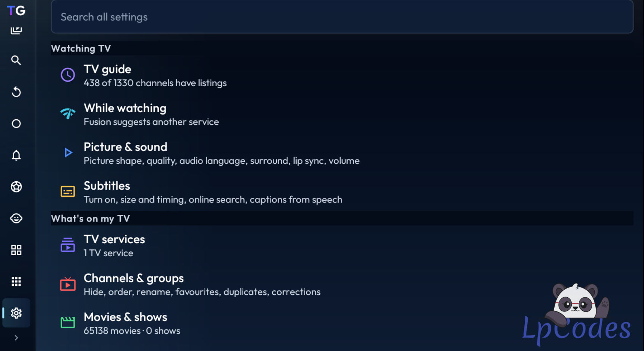Click the TG logo at top left
Image resolution: width=644 pixels, height=351 pixels.
pyautogui.click(x=16, y=10)
